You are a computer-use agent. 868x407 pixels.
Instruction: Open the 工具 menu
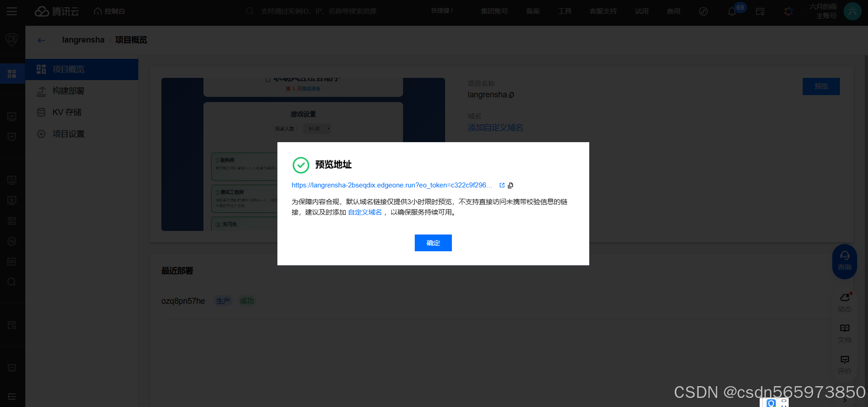pyautogui.click(x=564, y=11)
